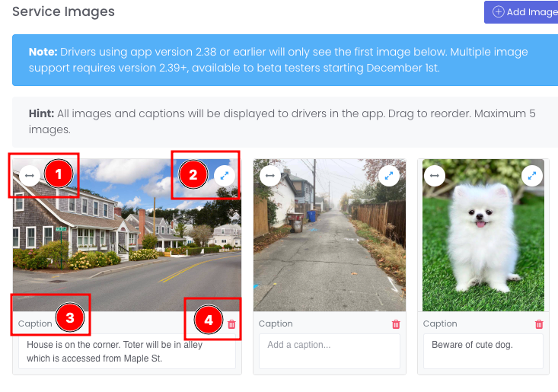Delete the alley image with trash icon
558x392 pixels.
tap(396, 324)
